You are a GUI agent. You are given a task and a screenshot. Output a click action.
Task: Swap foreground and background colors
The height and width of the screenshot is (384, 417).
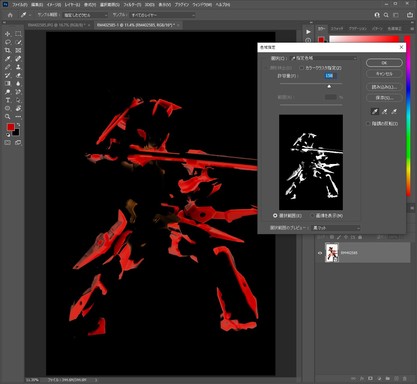pyautogui.click(x=19, y=125)
